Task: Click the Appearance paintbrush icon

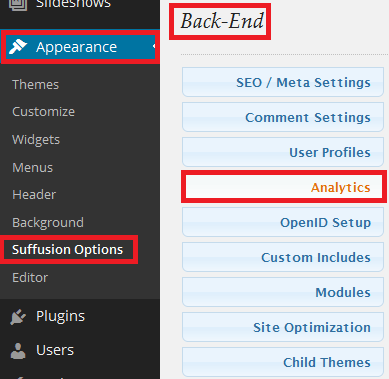Action: (x=18, y=47)
